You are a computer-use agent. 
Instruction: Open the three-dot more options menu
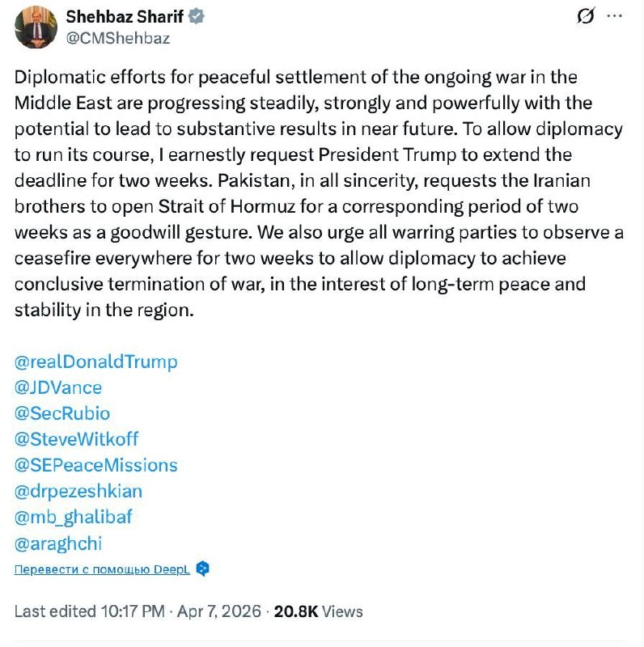[615, 16]
